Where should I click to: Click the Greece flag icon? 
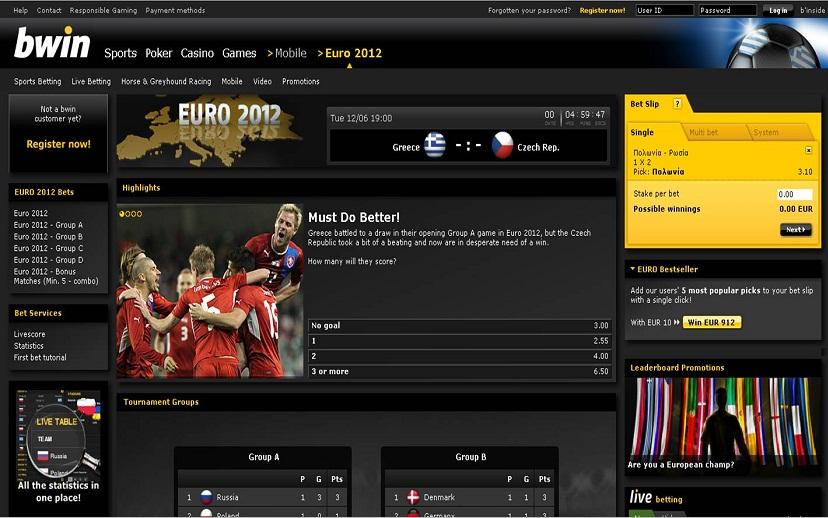pos(435,146)
